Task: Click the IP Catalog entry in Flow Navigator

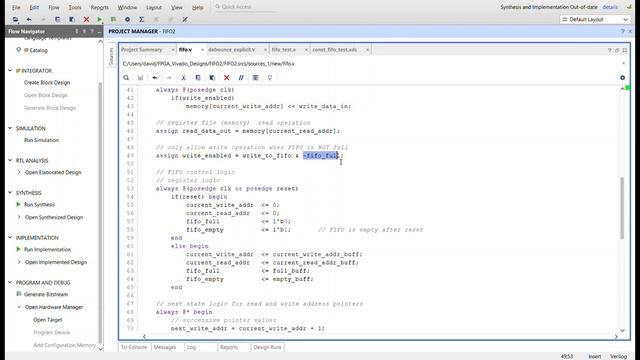Action: pyautogui.click(x=36, y=50)
